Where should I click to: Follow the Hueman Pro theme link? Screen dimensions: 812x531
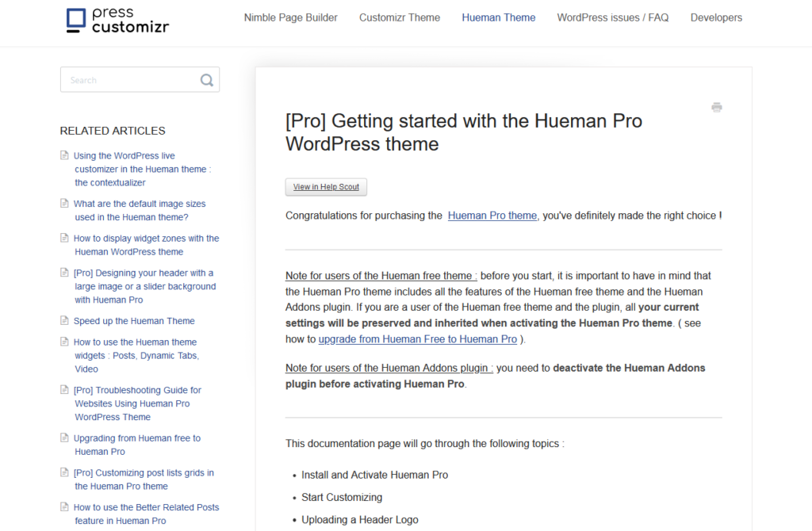coord(492,216)
